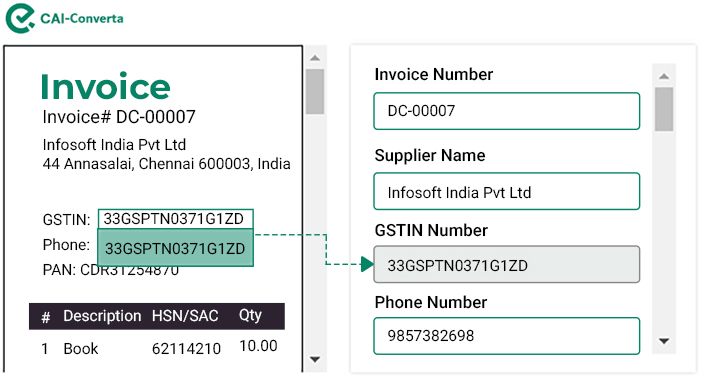This screenshot has width=704, height=377.
Task: Click the invoice panel scroll down arrow
Action: click(x=315, y=359)
